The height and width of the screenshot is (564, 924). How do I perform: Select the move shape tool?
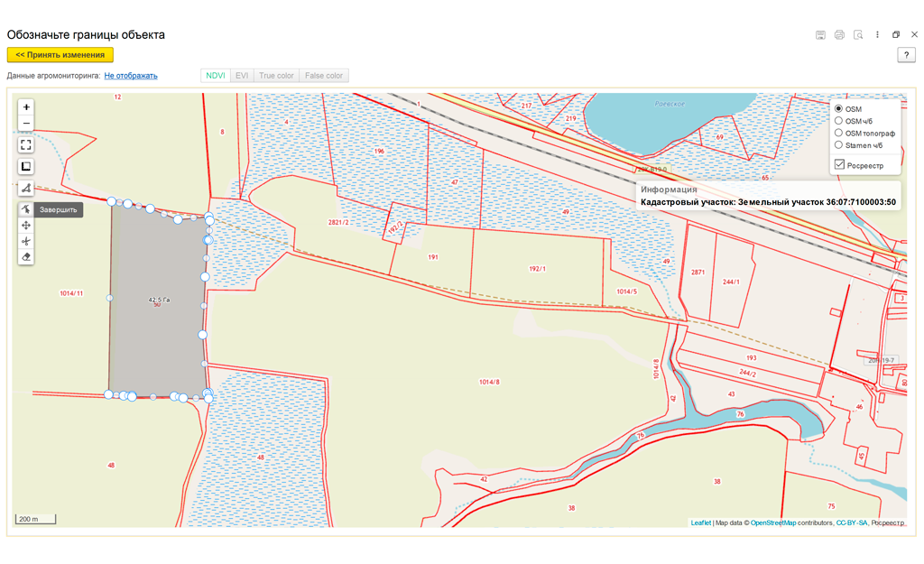click(26, 225)
